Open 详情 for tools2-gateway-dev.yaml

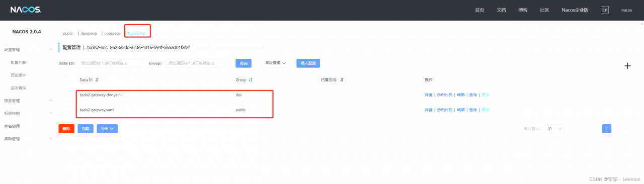[429, 95]
